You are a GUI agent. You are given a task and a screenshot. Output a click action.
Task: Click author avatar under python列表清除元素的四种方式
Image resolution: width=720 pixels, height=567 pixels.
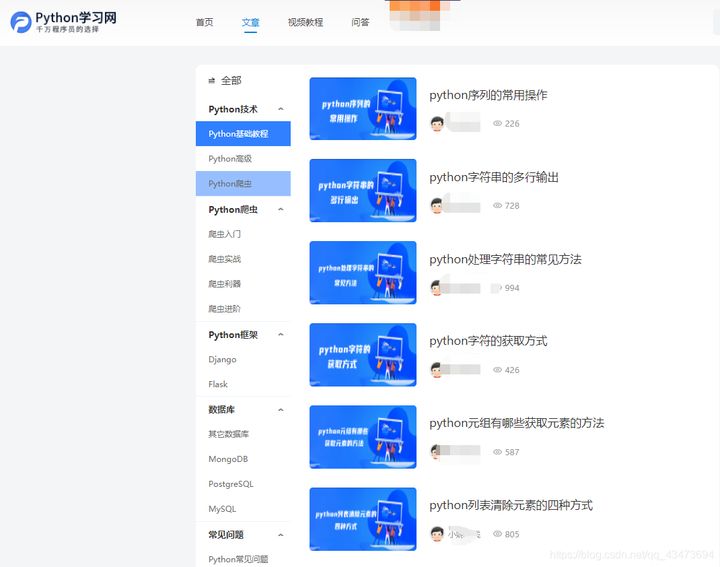[x=437, y=534]
